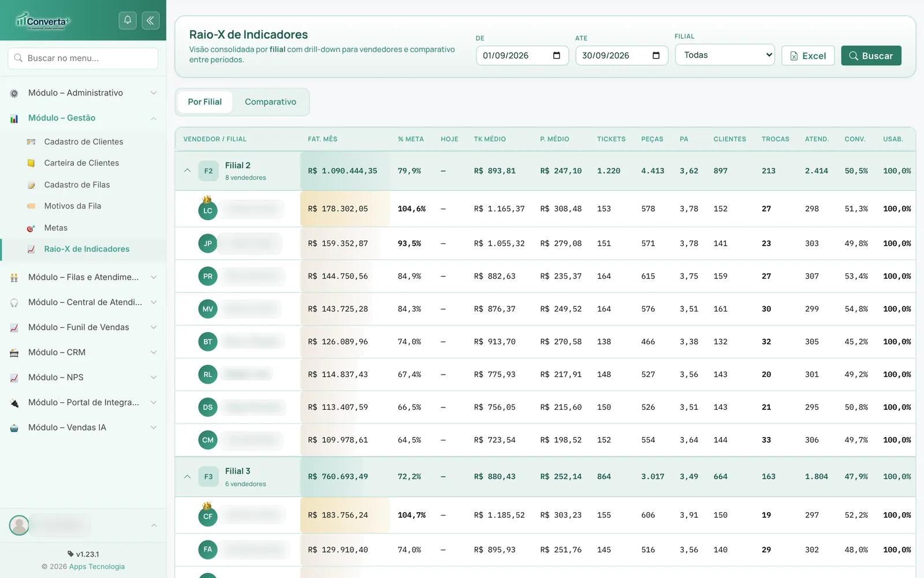This screenshot has height=578, width=924.
Task: Expand Módulo – Vendas IA section
Action: tap(83, 428)
